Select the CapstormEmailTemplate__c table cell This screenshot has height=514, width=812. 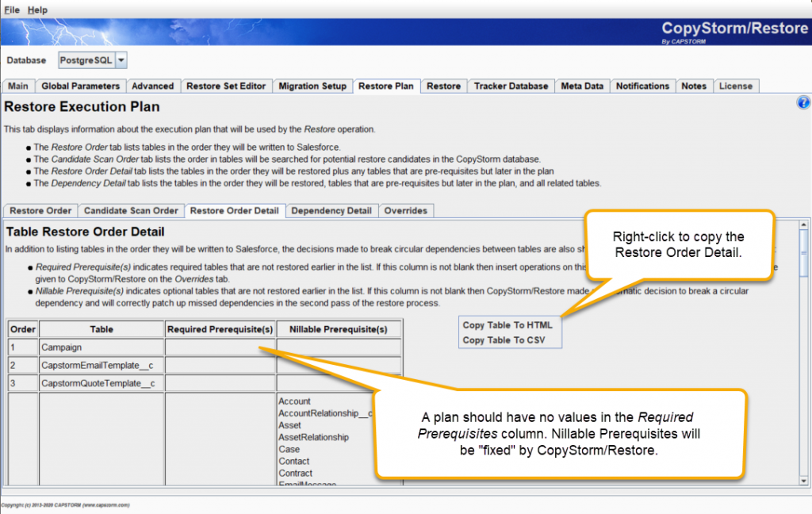click(101, 366)
